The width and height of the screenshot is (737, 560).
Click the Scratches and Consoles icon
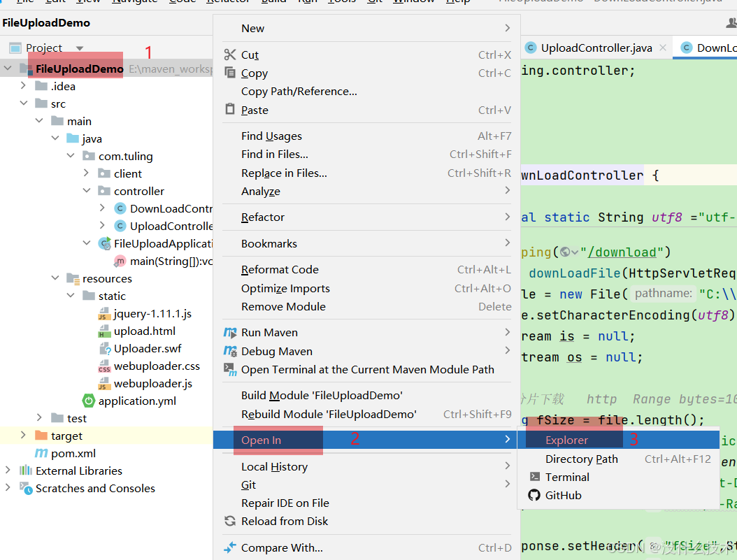[26, 488]
